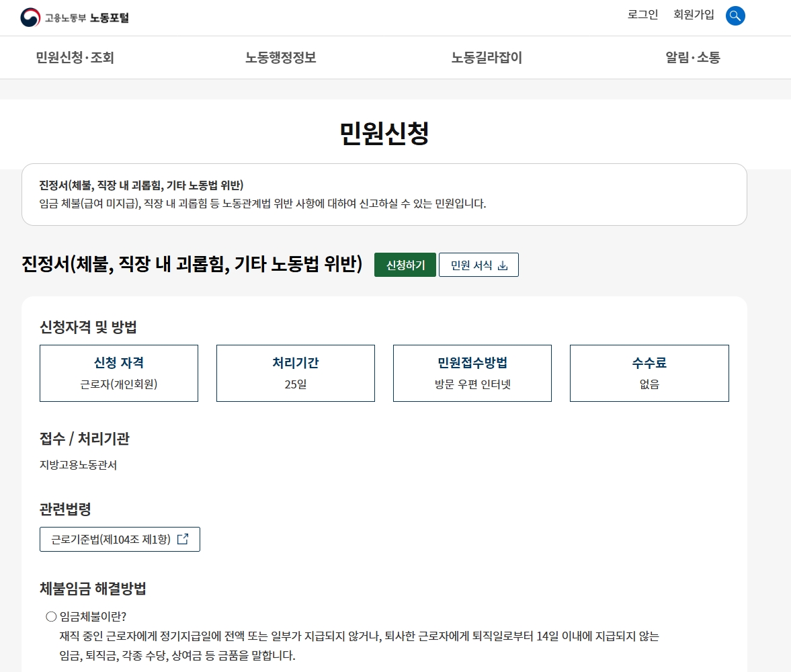Click the download icon on 민원 서식
The height and width of the screenshot is (672, 791).
pyautogui.click(x=505, y=264)
